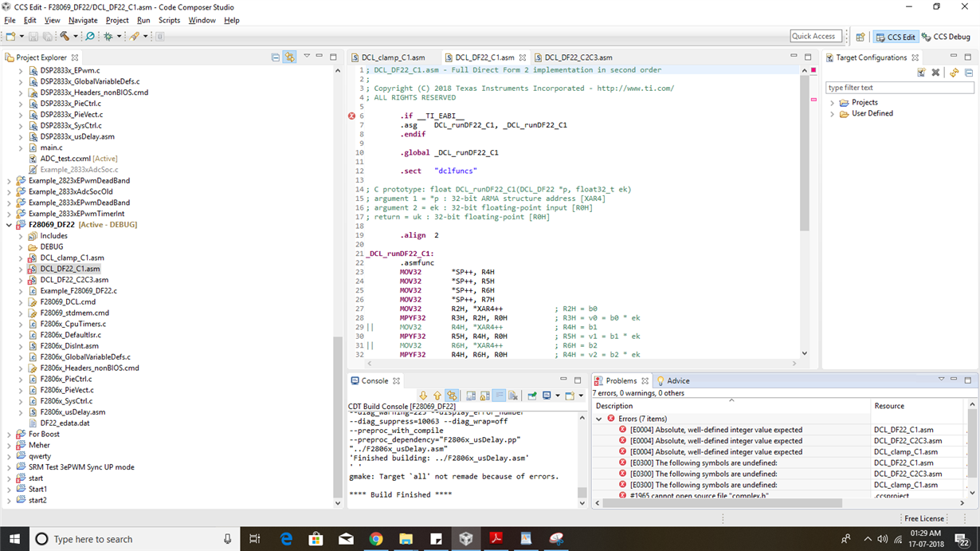Switch to the Advice tab
The height and width of the screenshot is (551, 980).
pos(672,380)
